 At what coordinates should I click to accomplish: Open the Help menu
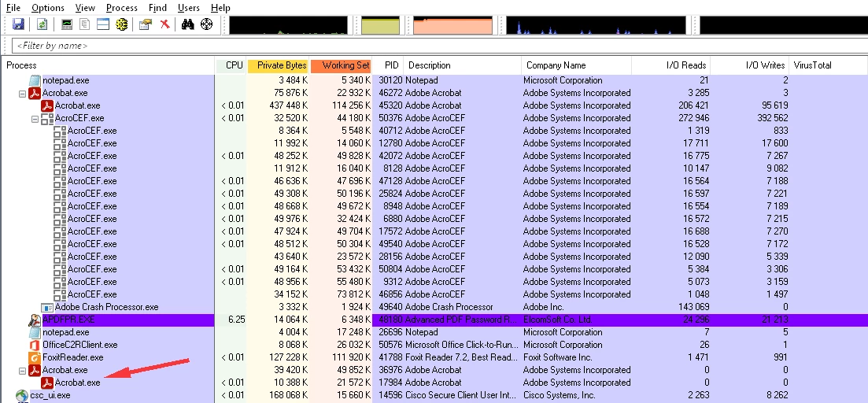click(220, 8)
